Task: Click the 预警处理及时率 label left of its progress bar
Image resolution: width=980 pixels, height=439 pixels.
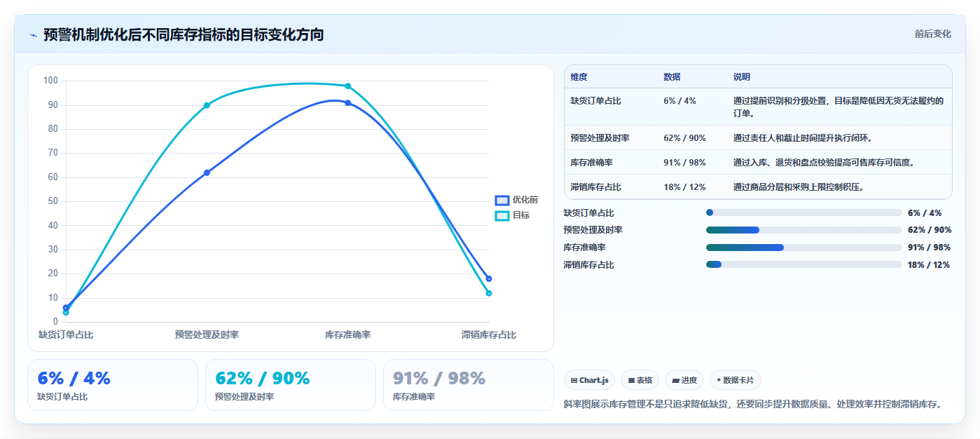Action: [593, 230]
